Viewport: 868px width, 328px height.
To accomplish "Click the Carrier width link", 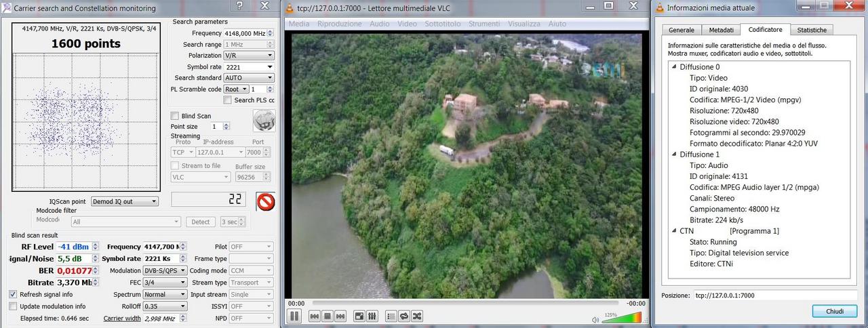I will pos(122,319).
